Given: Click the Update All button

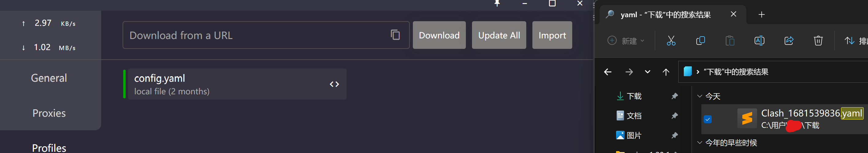Looking at the screenshot, I should point(499,35).
